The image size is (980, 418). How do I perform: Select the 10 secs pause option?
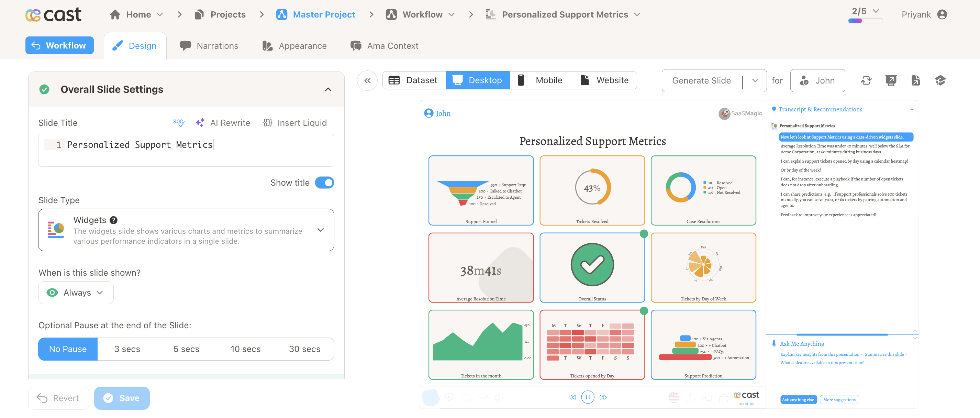245,349
